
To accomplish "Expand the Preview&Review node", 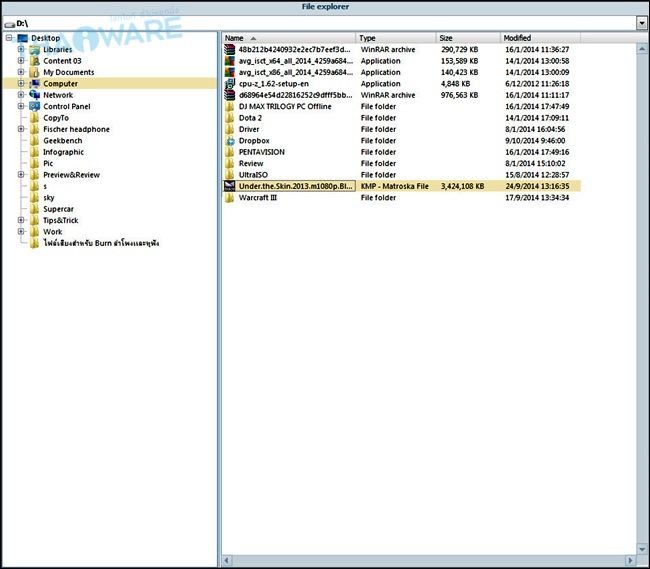I will 21,174.
